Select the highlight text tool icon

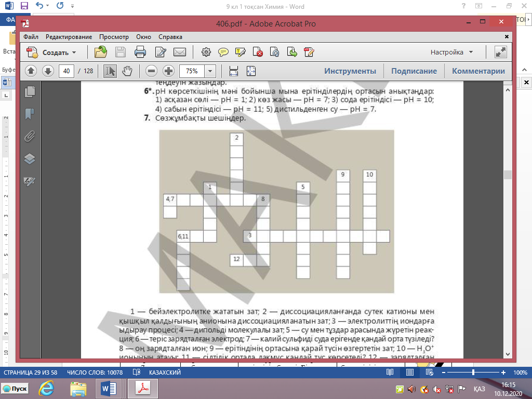point(240,52)
